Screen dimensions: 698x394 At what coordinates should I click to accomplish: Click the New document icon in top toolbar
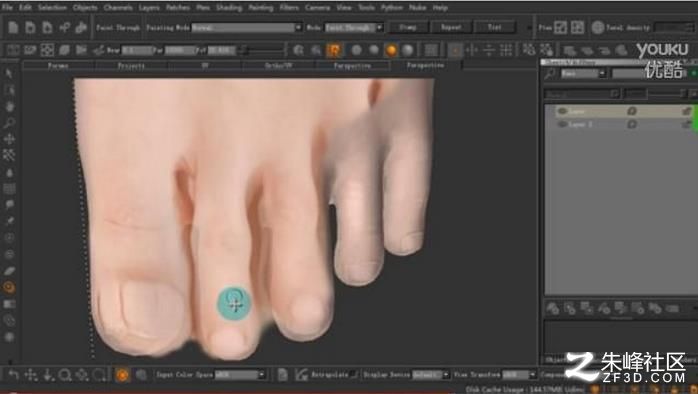point(13,28)
